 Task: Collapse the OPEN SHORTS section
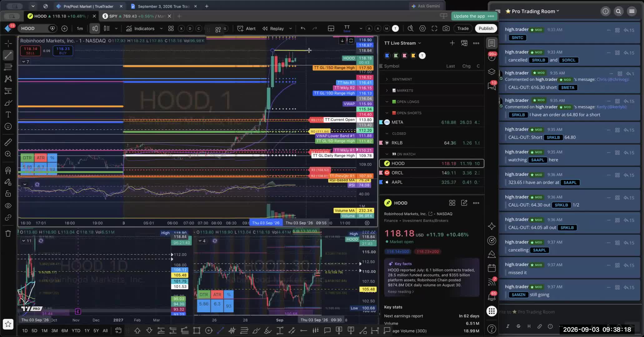[387, 113]
